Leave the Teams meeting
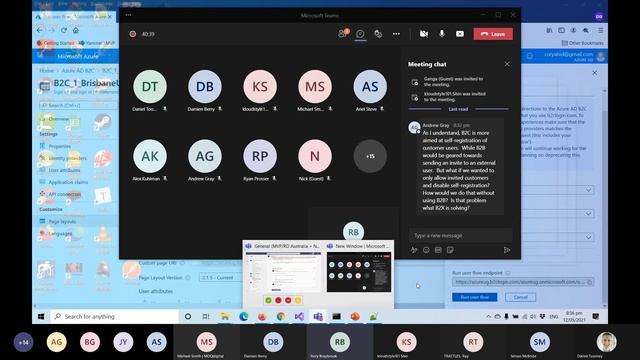Screen dimensions: 640x360 (493, 34)
